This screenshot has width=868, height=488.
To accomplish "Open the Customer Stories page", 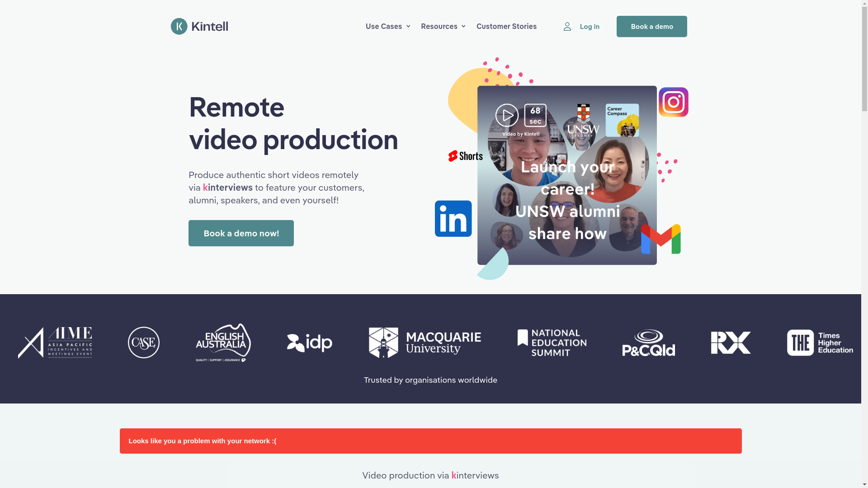I will coord(506,26).
